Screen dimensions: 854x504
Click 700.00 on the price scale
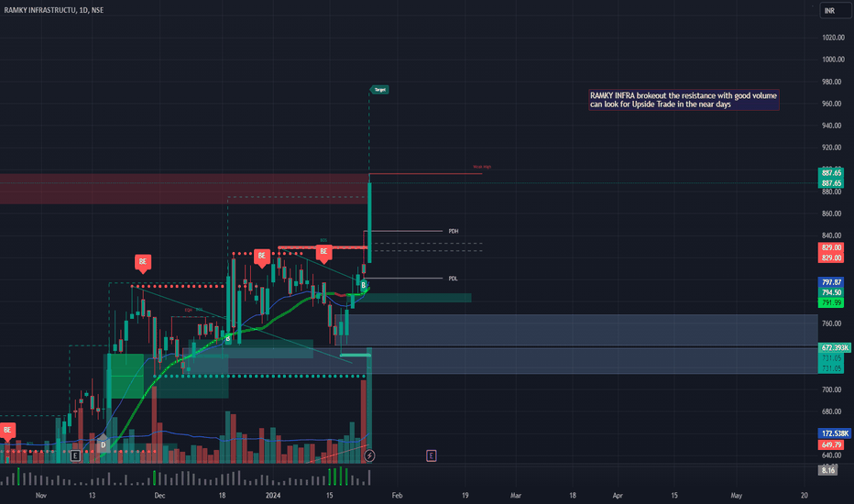tap(833, 389)
